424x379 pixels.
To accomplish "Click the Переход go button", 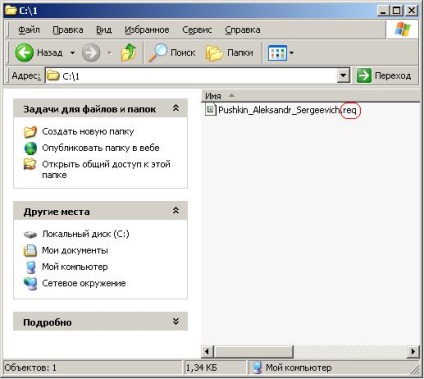I will (x=384, y=76).
